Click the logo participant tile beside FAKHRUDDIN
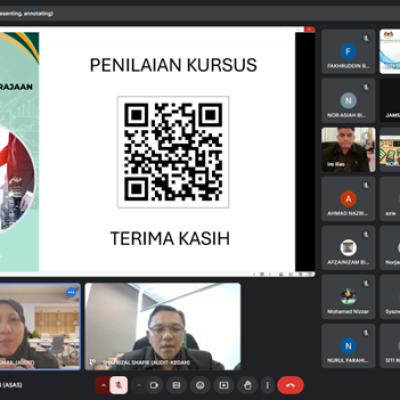 pos(390,52)
